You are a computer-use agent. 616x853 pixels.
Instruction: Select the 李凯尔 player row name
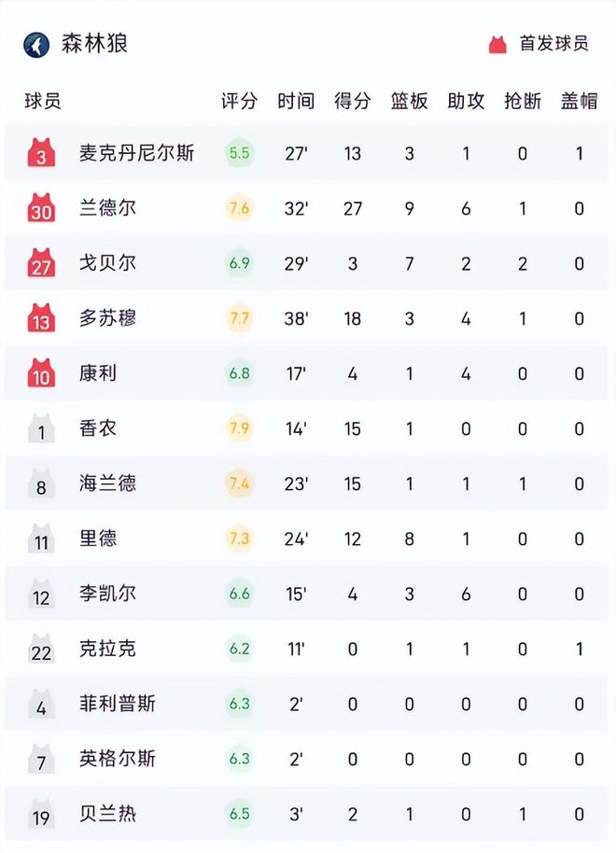click(x=107, y=594)
